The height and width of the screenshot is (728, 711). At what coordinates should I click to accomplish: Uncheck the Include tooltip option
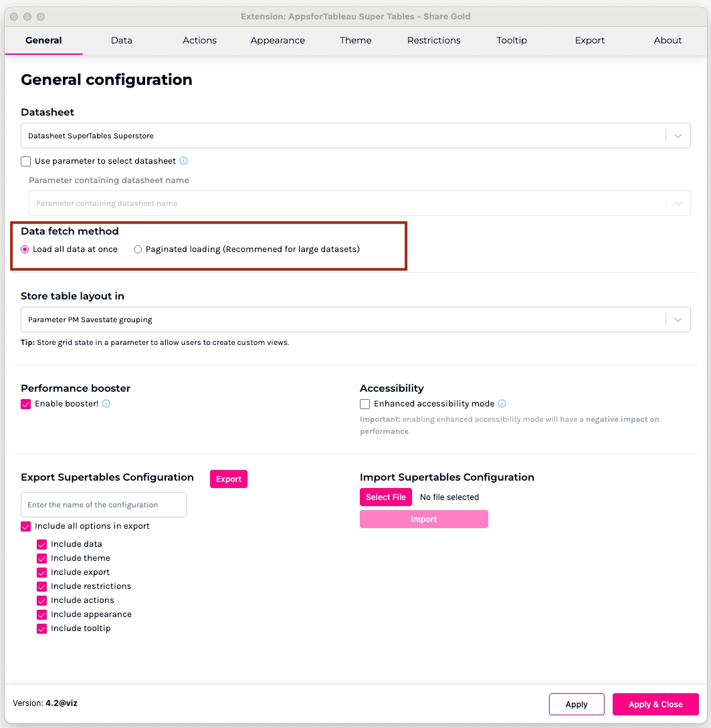[x=42, y=628]
